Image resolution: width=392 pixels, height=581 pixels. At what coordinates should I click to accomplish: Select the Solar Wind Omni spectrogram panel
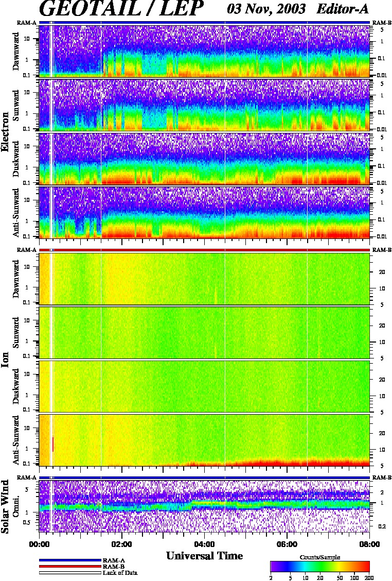[204, 506]
